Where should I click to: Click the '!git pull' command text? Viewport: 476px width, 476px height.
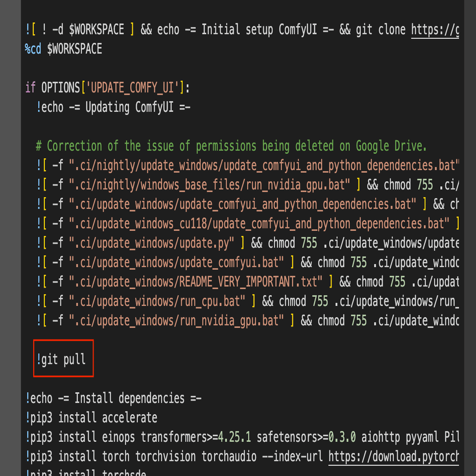[x=61, y=360]
